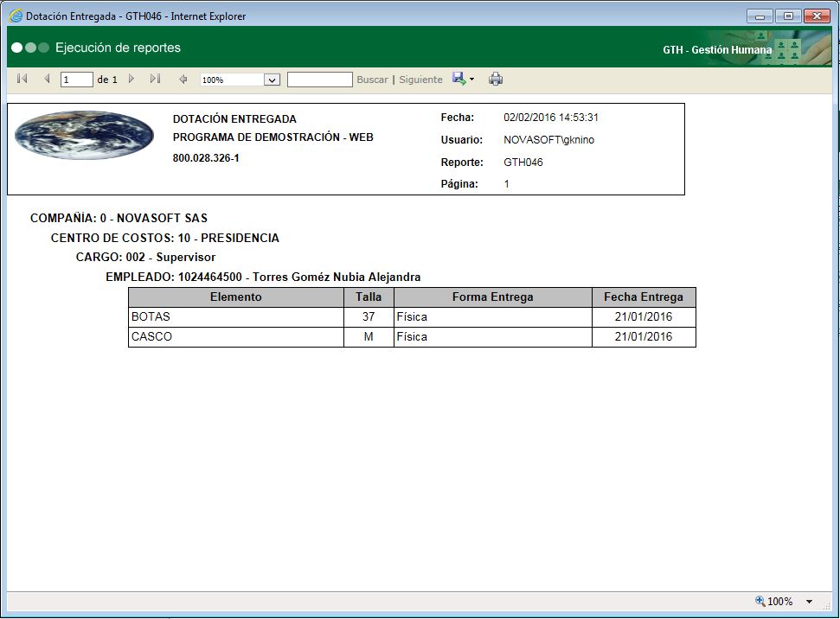The height and width of the screenshot is (619, 840).
Task: Click the DOTACIÓN ENTREGADA title
Action: tap(234, 119)
